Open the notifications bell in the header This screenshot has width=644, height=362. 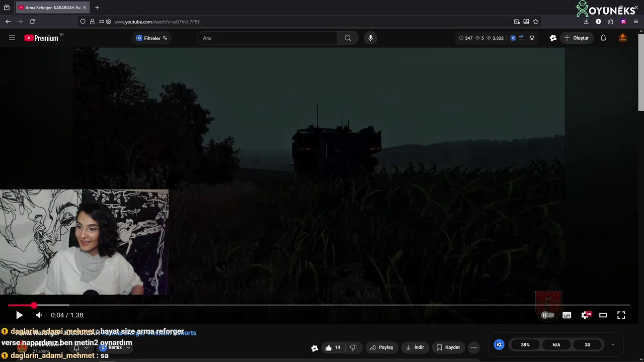603,38
